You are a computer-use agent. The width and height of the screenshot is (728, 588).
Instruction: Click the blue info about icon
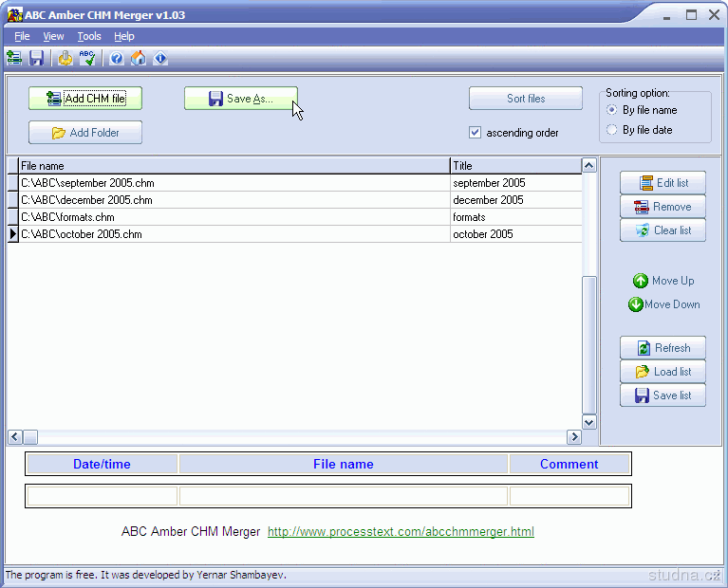coord(160,59)
